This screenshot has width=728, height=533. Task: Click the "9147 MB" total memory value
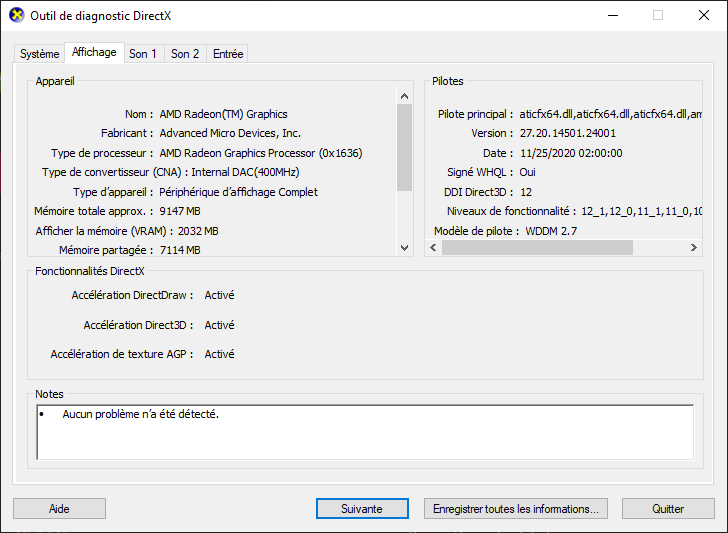pyautogui.click(x=180, y=211)
